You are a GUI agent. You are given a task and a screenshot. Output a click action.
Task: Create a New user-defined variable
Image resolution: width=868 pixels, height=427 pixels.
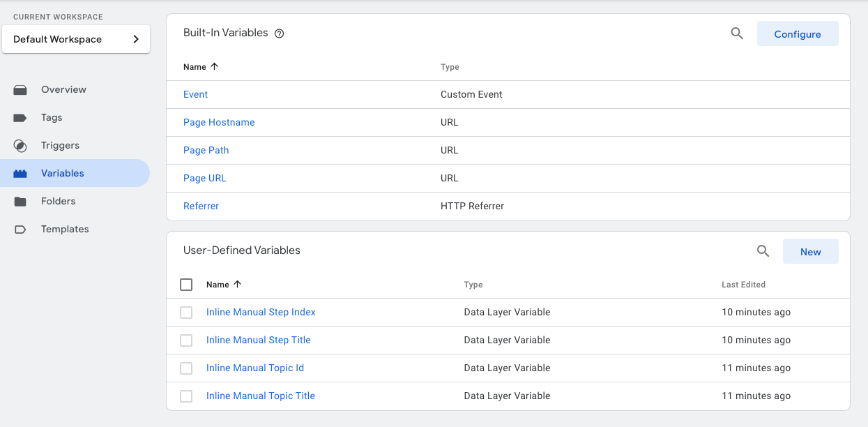(810, 252)
